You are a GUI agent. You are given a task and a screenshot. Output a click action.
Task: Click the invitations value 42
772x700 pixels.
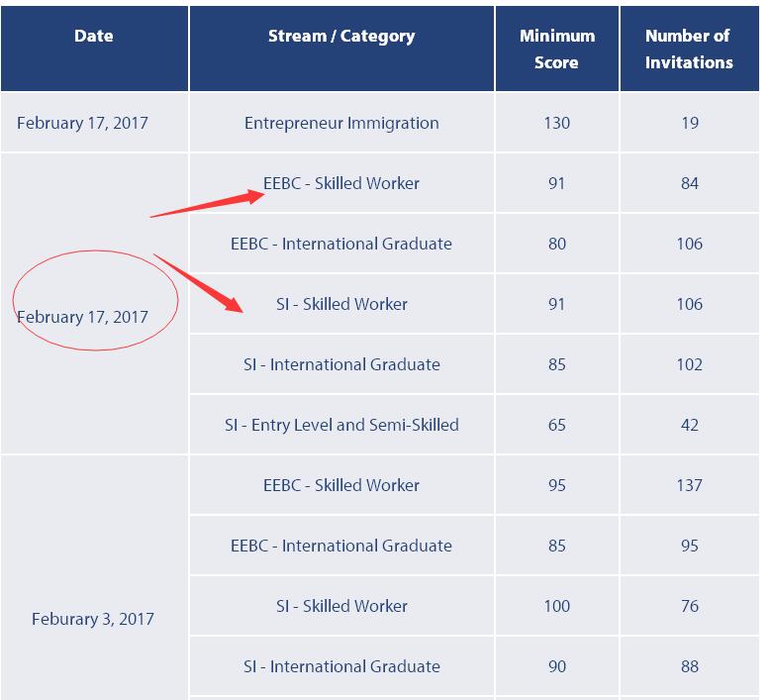pyautogui.click(x=690, y=425)
